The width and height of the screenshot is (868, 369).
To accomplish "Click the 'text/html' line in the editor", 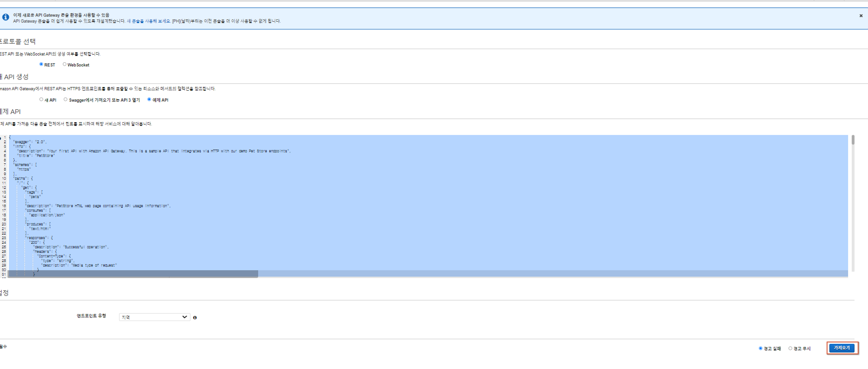I will pyautogui.click(x=40, y=229).
